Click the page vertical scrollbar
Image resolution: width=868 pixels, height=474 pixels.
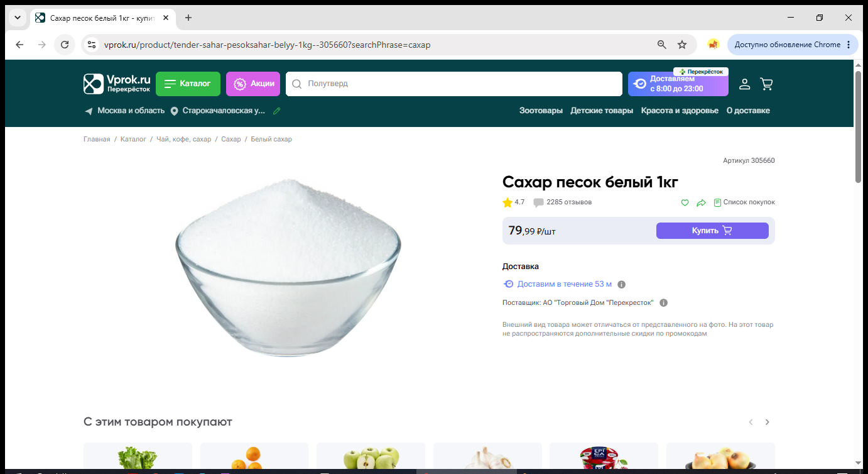858,126
